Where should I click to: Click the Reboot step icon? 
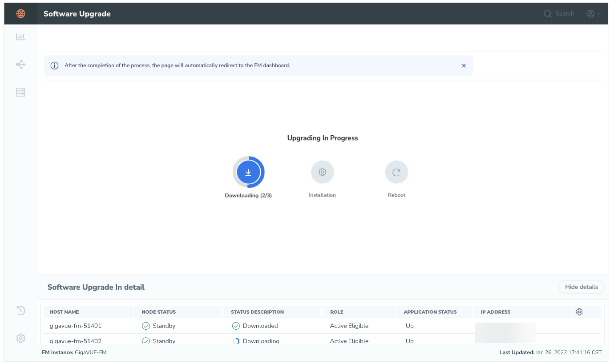coord(396,172)
